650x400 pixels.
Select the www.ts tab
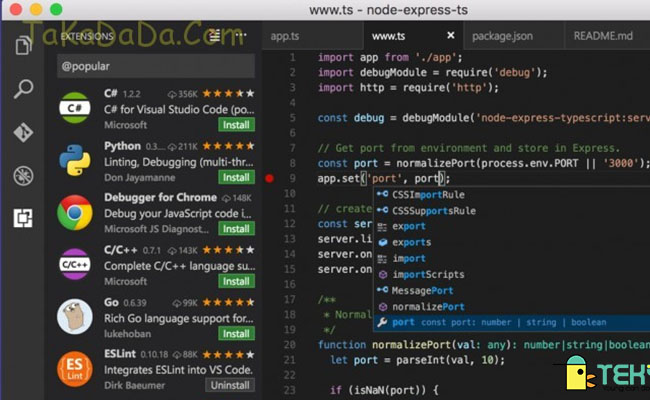click(x=388, y=36)
